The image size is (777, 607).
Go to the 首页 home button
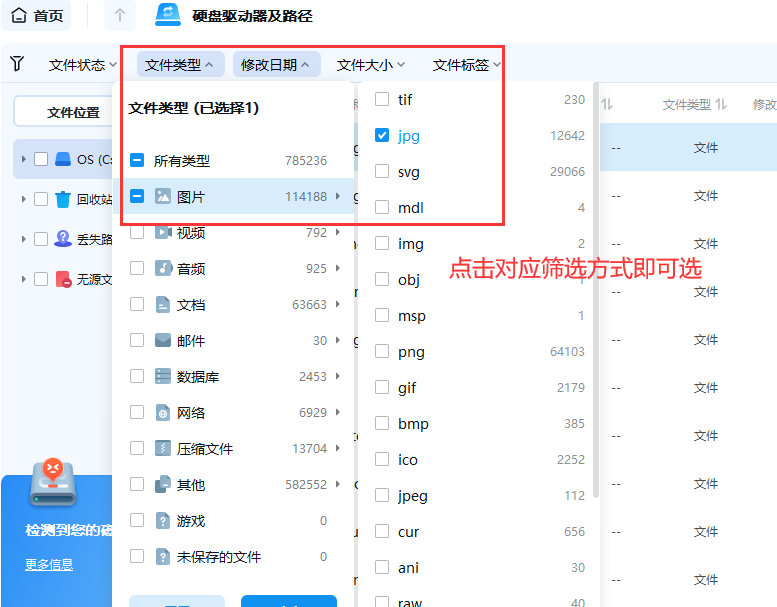pos(37,16)
